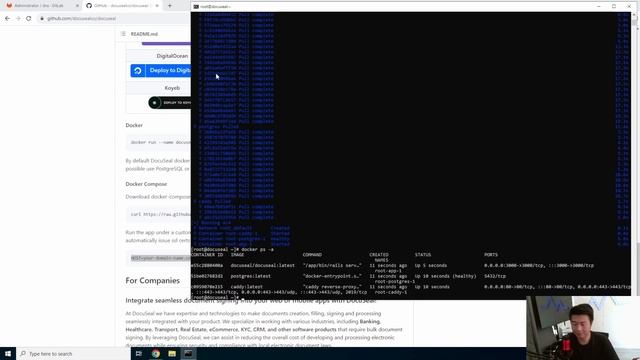Click the terminal window title bar icon
The width and height of the screenshot is (640, 360).
click(x=196, y=7)
